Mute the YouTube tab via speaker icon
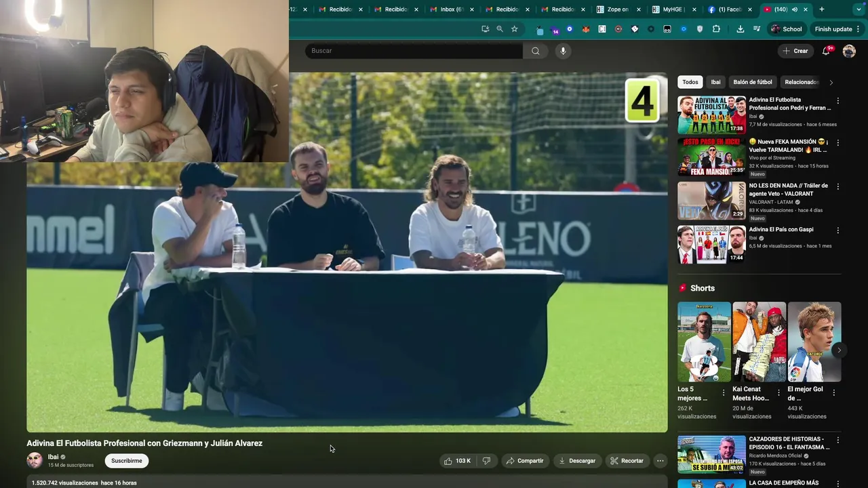The height and width of the screenshot is (488, 868). 794,9
